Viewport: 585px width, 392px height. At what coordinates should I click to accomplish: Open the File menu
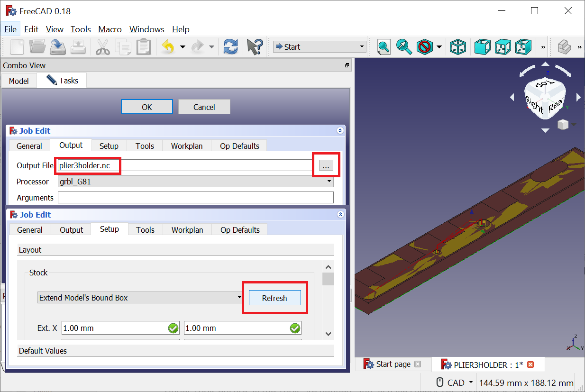10,29
